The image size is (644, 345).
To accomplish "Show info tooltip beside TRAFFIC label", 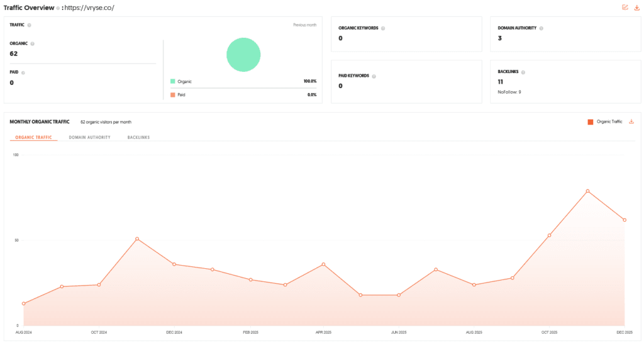I will click(x=29, y=25).
